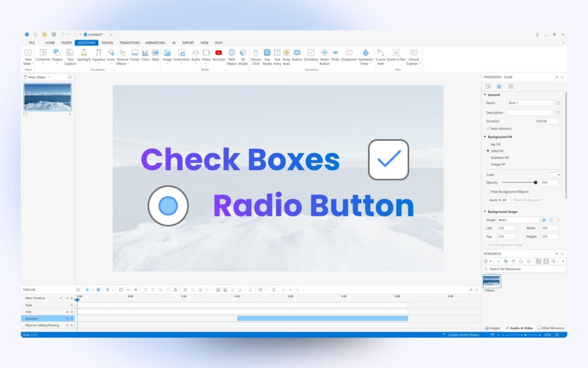Viewport: 588px width, 368px height.
Task: Click the Apply to All button
Action: [498, 200]
